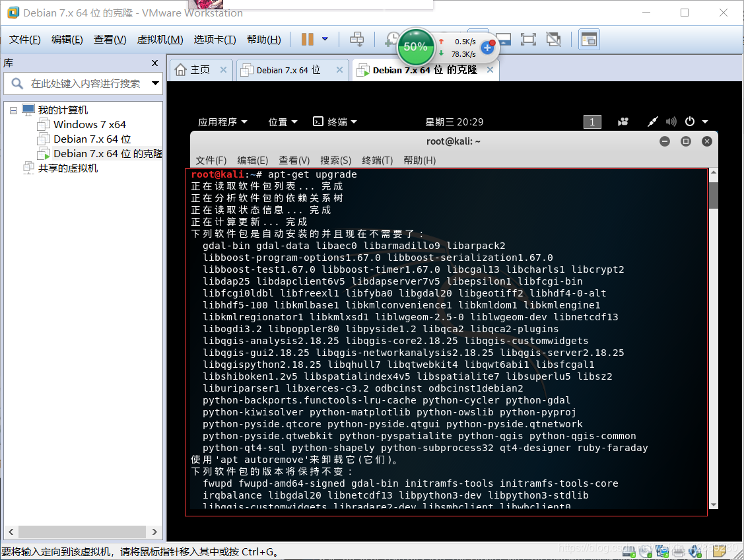Click the network adapter status bar icon
This screenshot has height=560, width=744.
662,551
